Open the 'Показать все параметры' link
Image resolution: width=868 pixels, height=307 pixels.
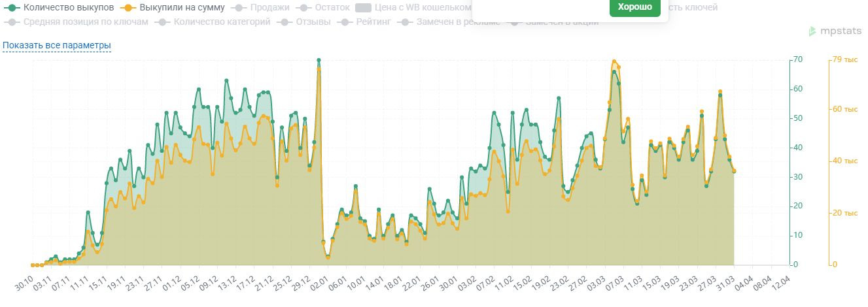click(57, 46)
